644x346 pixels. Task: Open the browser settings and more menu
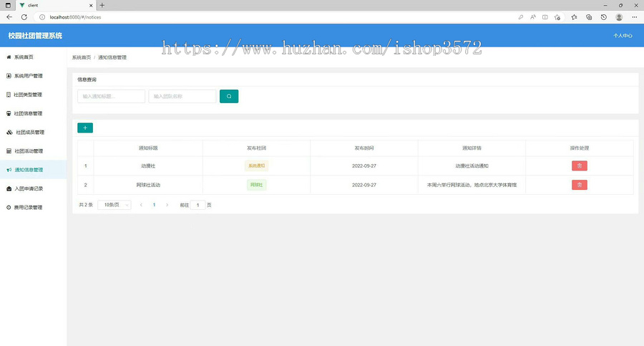pyautogui.click(x=634, y=17)
